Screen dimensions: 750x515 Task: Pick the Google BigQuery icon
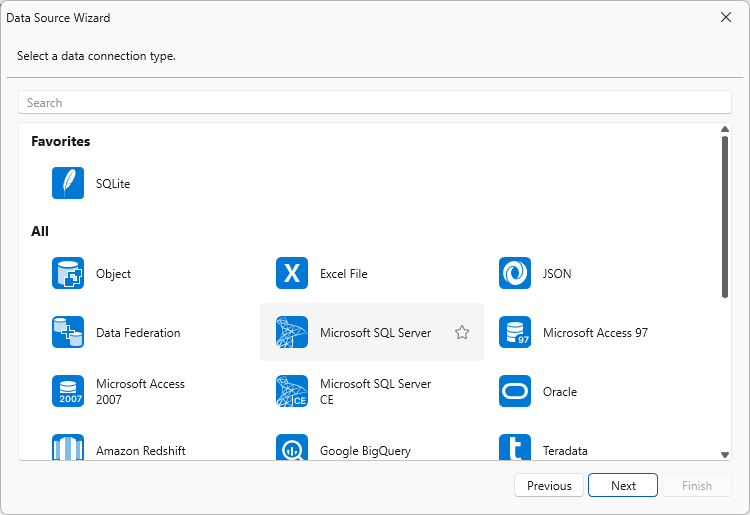click(x=292, y=447)
